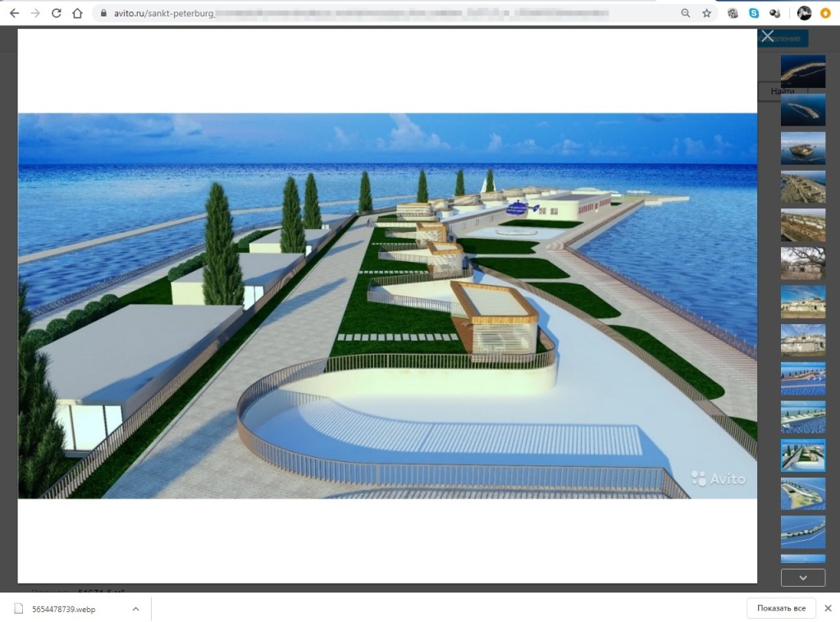Screen dimensions: 840x622
Task: Select the shipwreck fort thumbnail
Action: 802,149
